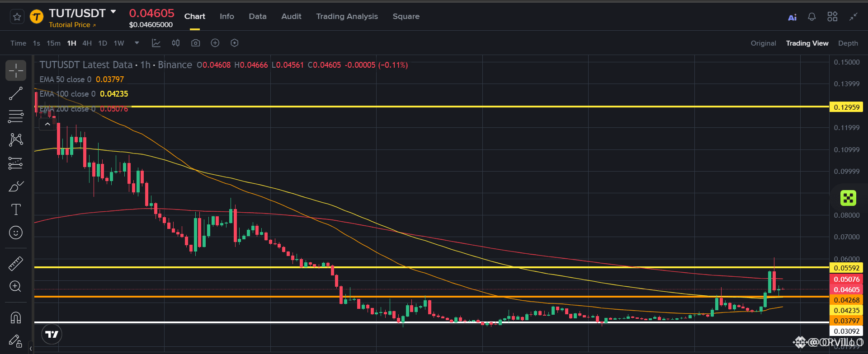Click the orange 0.04268 price line label
Viewport: 868px width, 354px height.
point(846,300)
